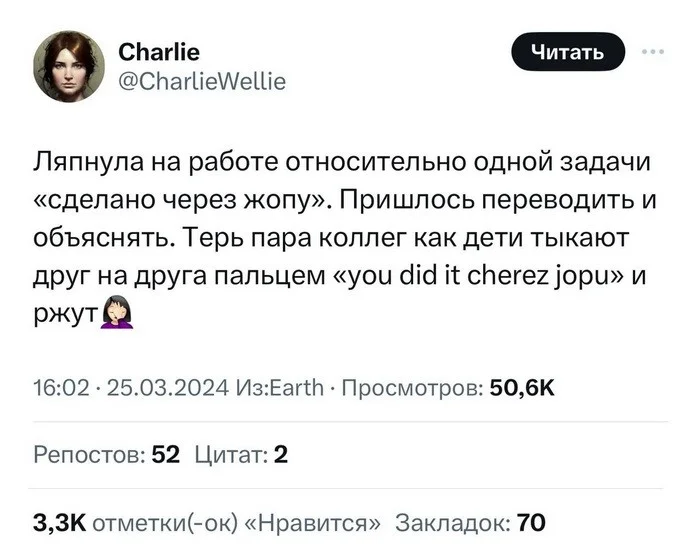Click the @CharlieWellie handle
Viewport: 700px width, 553px height.
(202, 80)
